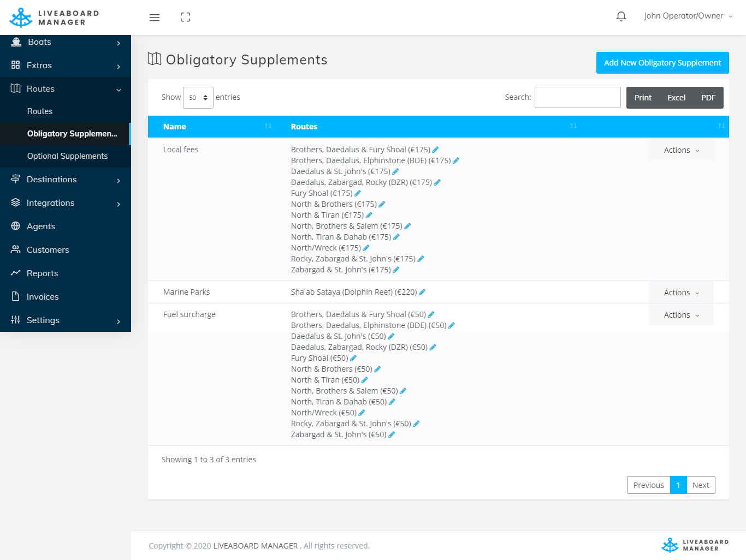Click Add New Obligatory Supplement button
The image size is (746, 560).
click(x=662, y=63)
